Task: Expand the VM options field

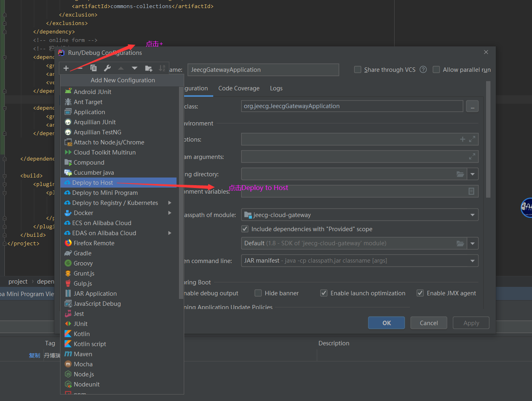Action: click(472, 139)
